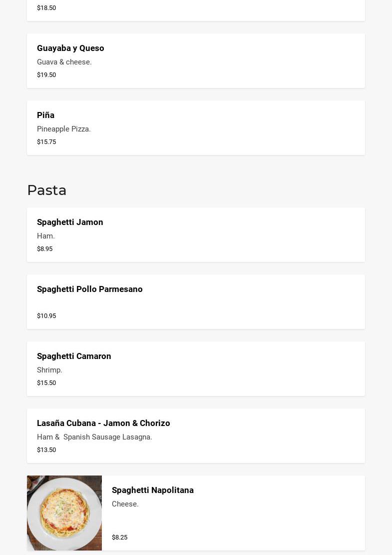Click the $8.95 Spaghetti Jamon price
This screenshot has height=555, width=392.
pyautogui.click(x=44, y=249)
